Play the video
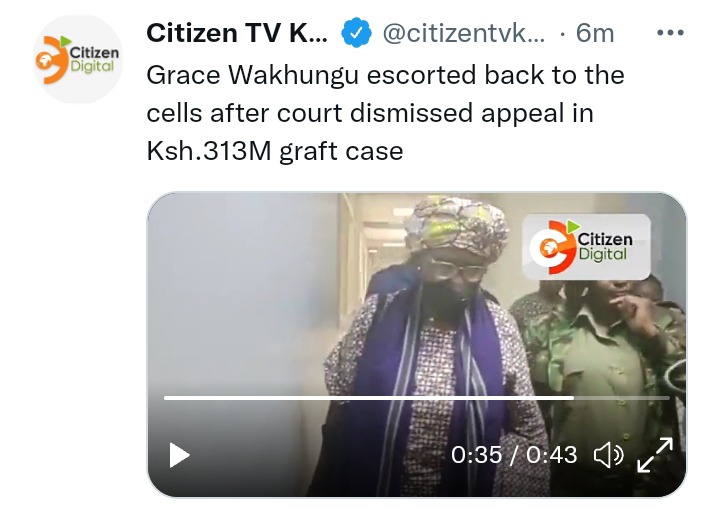Image resolution: width=720 pixels, height=509 pixels. tap(179, 455)
